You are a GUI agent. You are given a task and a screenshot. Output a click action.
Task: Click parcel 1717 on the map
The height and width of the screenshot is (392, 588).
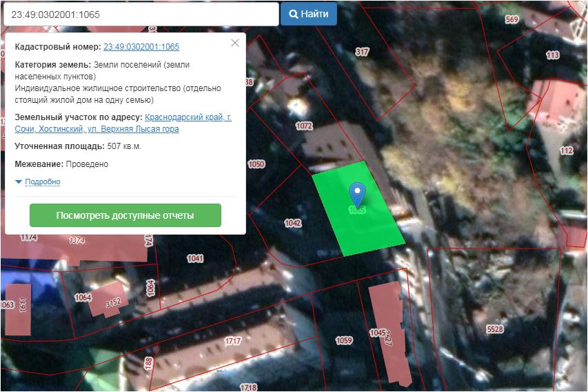click(x=233, y=342)
